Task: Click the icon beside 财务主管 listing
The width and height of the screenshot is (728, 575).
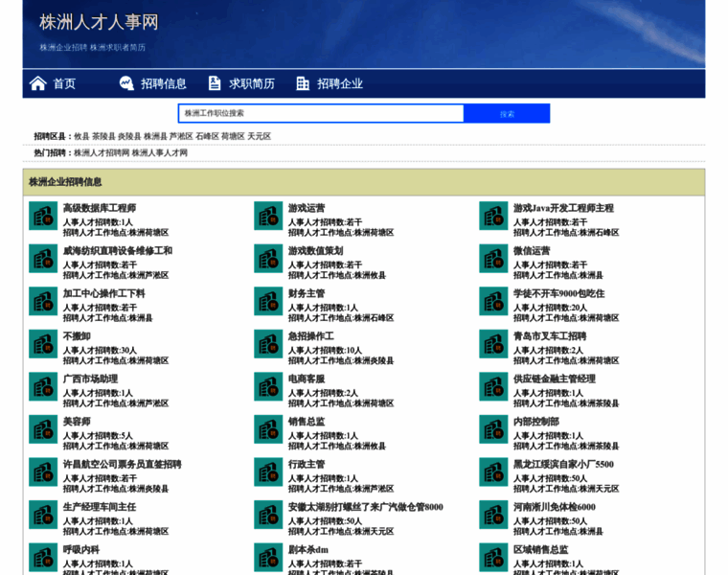Action: 268,301
